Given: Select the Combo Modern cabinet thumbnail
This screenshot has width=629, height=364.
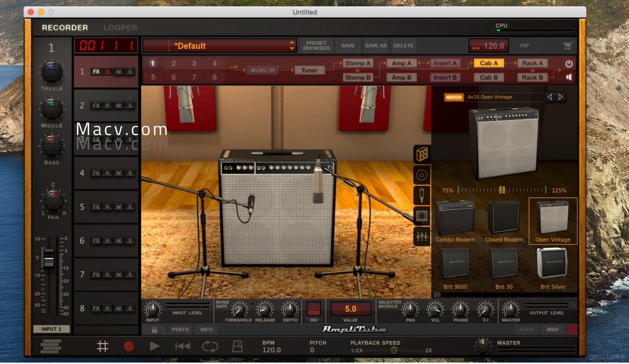Looking at the screenshot, I should [455, 221].
